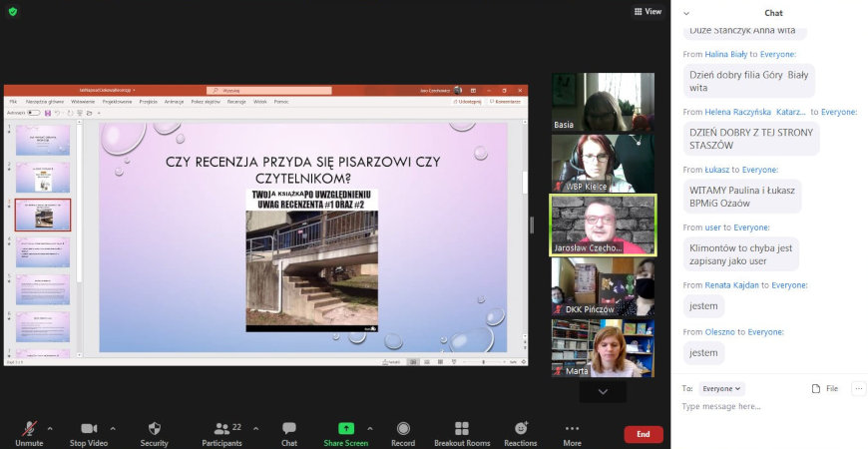Open notes button in PowerPoint status bar
Viewport: 868px width, 449px height.
[x=391, y=362]
